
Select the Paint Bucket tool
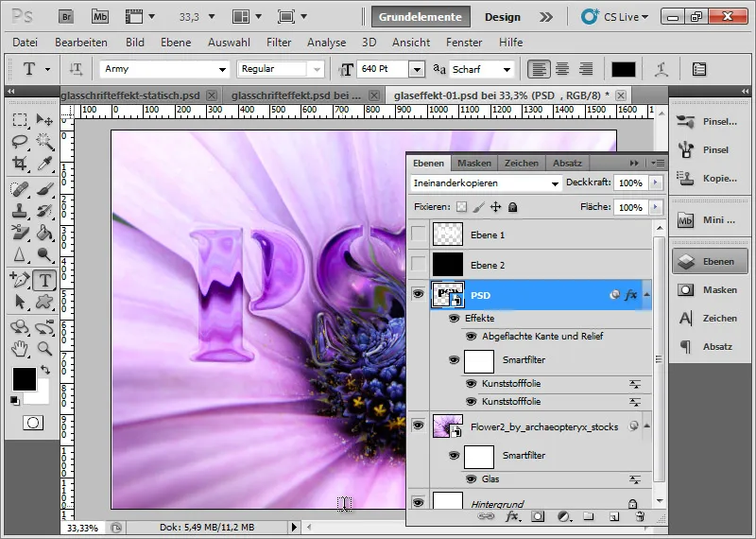[44, 233]
